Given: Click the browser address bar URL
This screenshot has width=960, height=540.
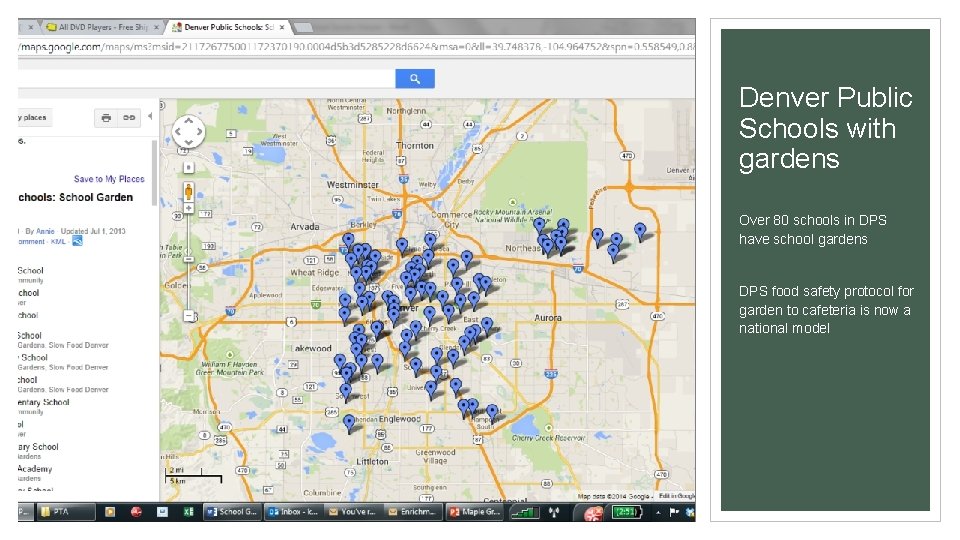Looking at the screenshot, I should click(x=356, y=47).
